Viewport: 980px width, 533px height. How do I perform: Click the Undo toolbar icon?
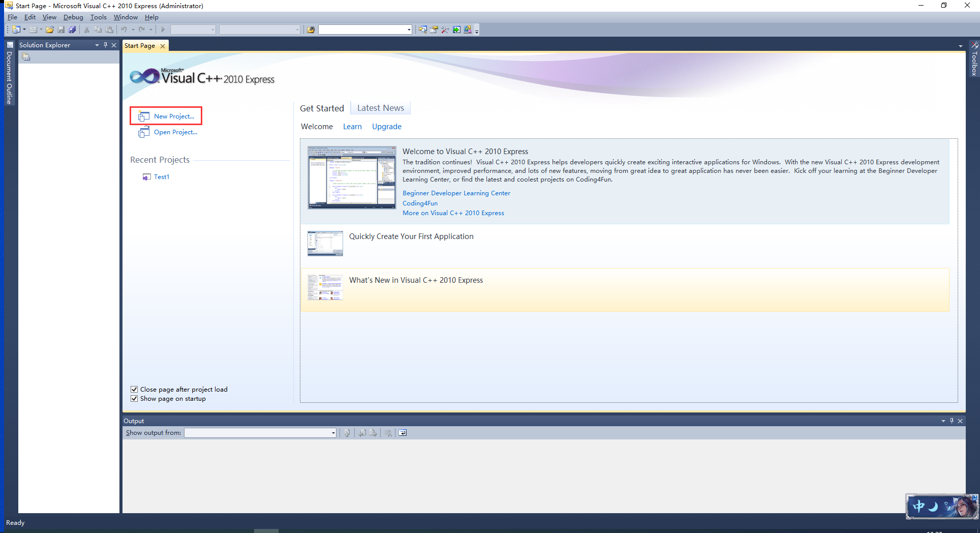coord(124,29)
